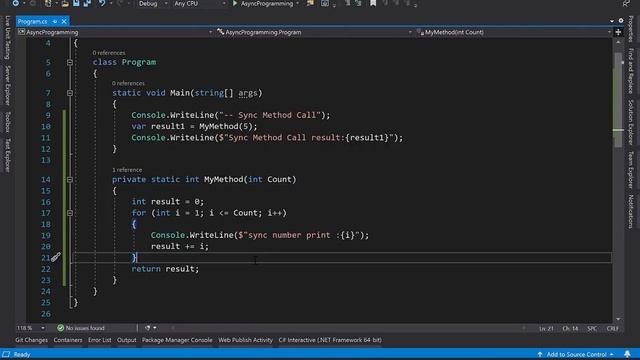This screenshot has height=360, width=640.
Task: Click the '0 references' CodeLens above class Program
Action: coord(109,53)
